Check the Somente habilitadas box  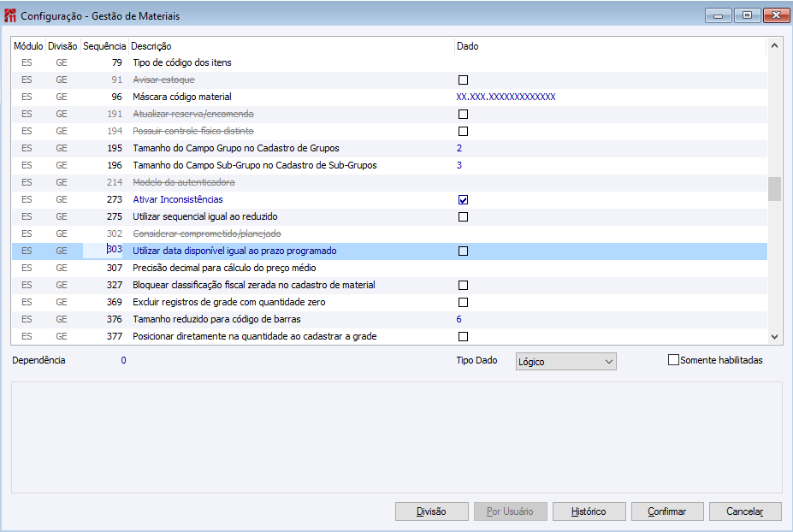[673, 360]
